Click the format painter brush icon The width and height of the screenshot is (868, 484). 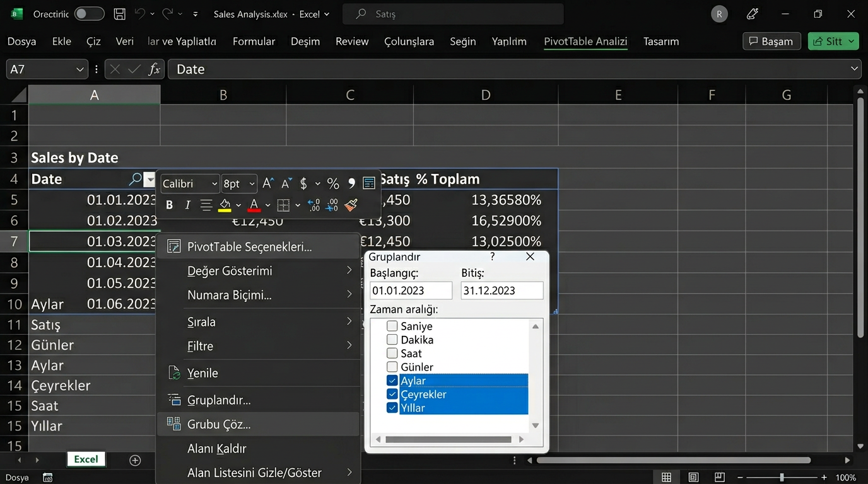point(351,205)
